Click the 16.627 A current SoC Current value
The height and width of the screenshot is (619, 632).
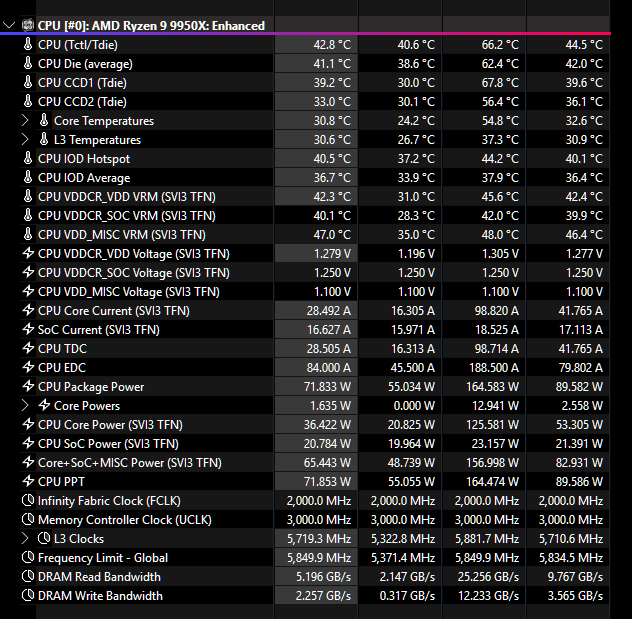(x=329, y=330)
